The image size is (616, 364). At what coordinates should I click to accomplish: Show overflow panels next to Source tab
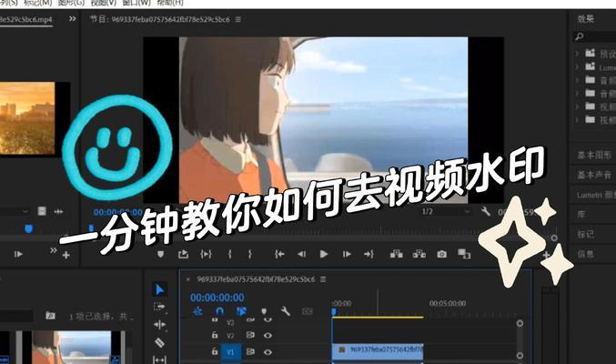click(72, 18)
